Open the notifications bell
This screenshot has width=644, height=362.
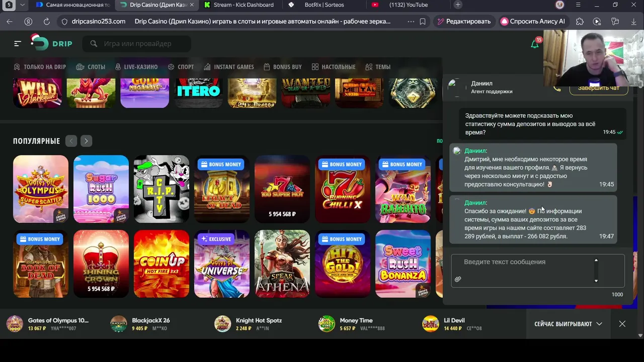point(535,44)
